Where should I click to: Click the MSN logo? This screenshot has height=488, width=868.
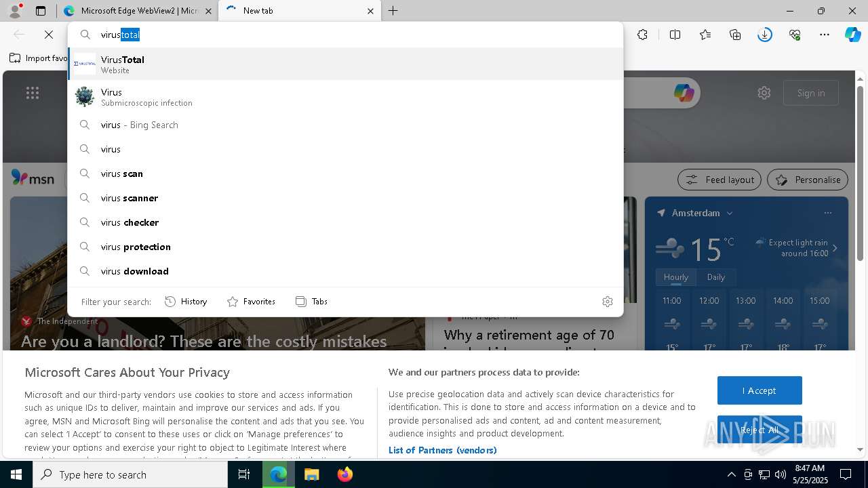(x=33, y=178)
